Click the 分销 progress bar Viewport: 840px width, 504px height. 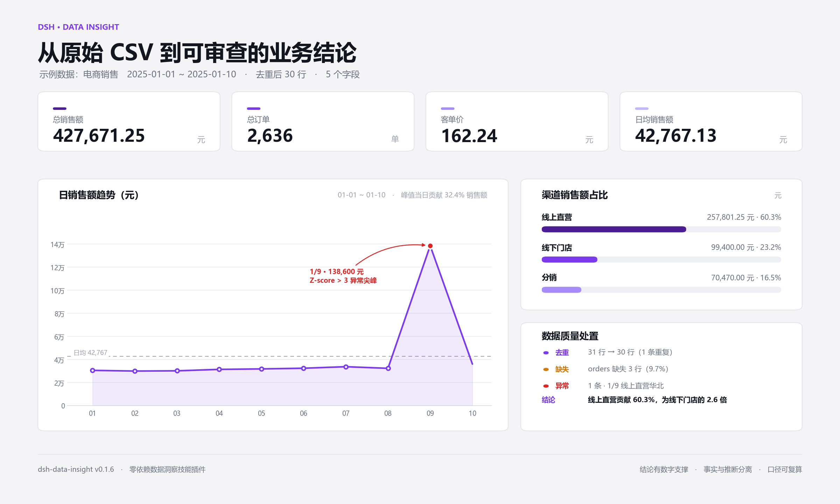[x=661, y=290]
